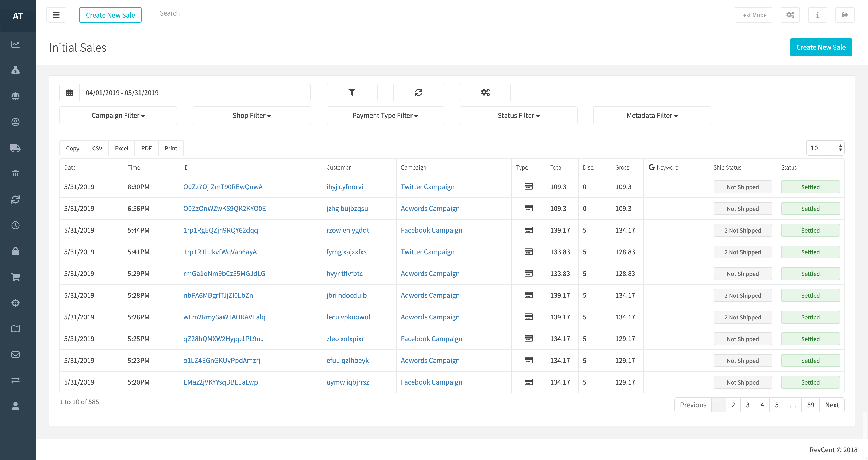Click the Search field in the header
This screenshot has height=460, width=868.
coord(237,13)
